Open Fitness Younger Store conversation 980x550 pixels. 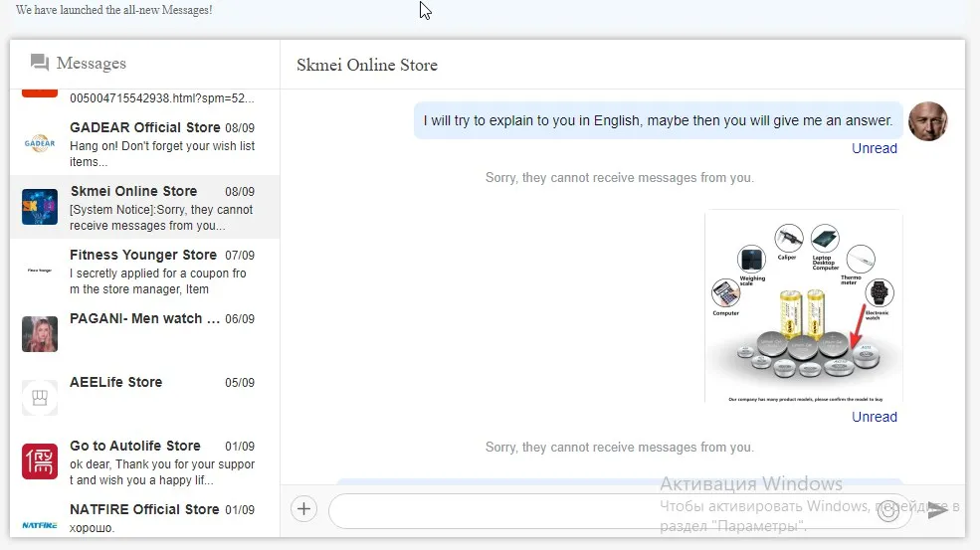click(144, 271)
